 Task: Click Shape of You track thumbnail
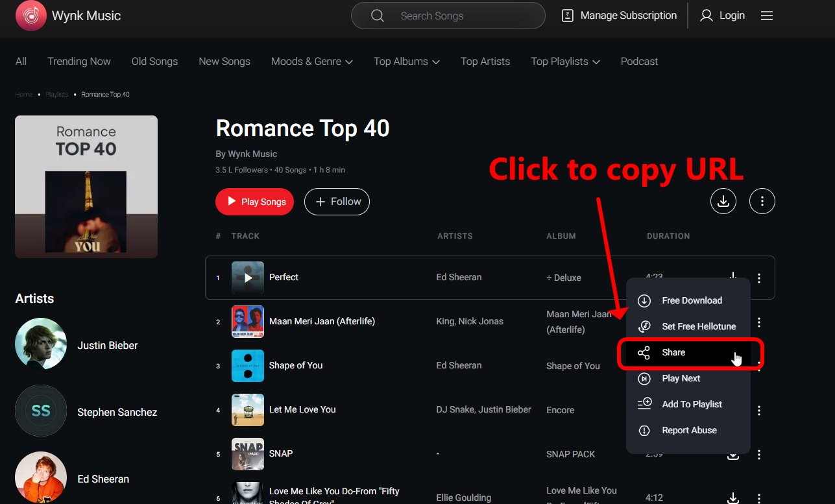[x=248, y=366]
